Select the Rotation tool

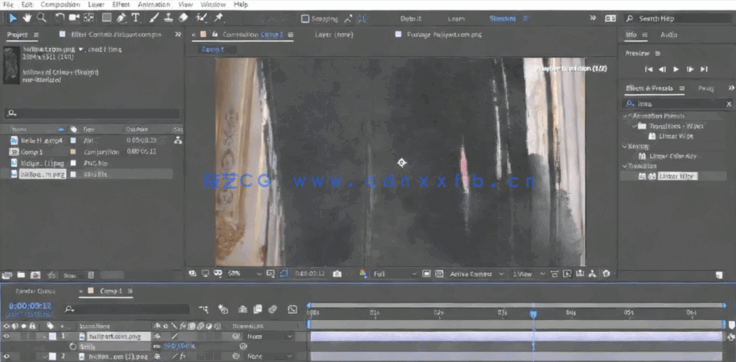(60, 18)
